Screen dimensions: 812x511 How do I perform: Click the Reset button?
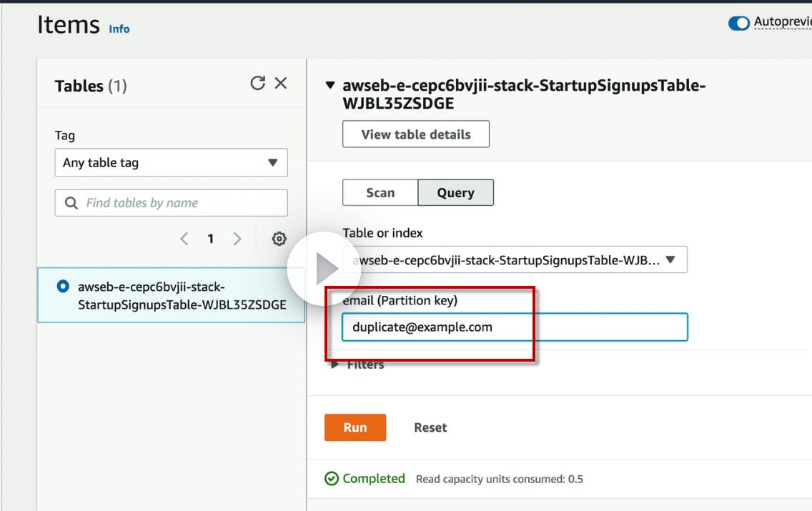430,427
